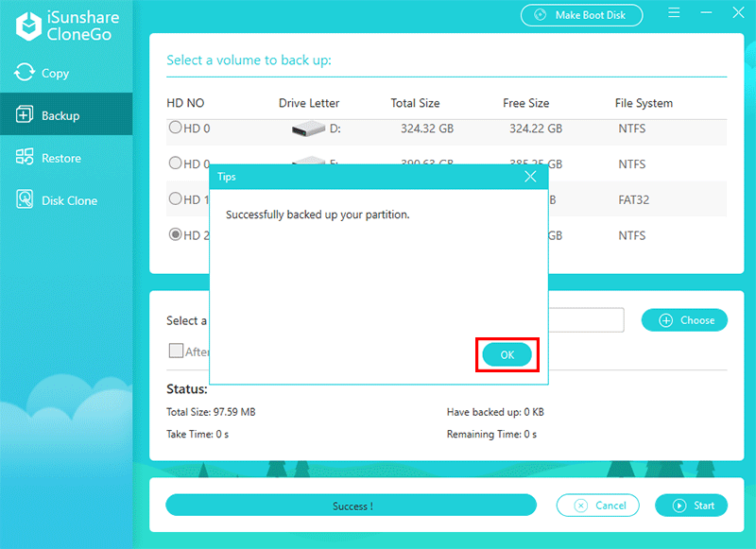Click the Backup plus icon in sidebar
Screen dimensions: 756x549
[25, 115]
